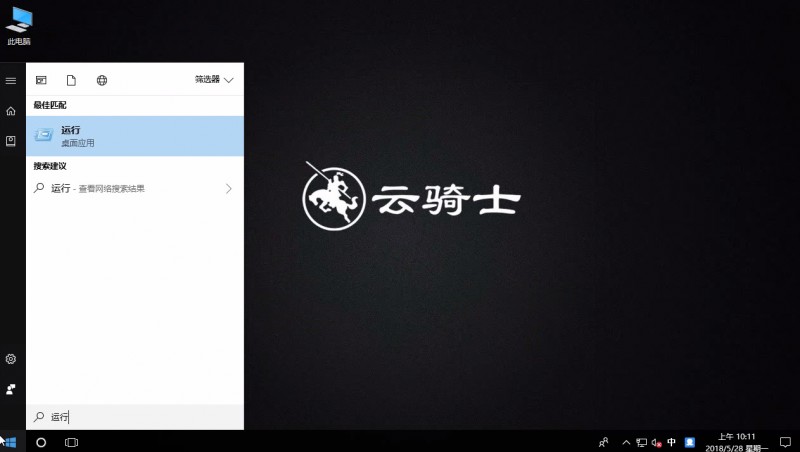Expand the arrow next to the 运行 web suggestion
The height and width of the screenshot is (452, 800).
tap(229, 189)
